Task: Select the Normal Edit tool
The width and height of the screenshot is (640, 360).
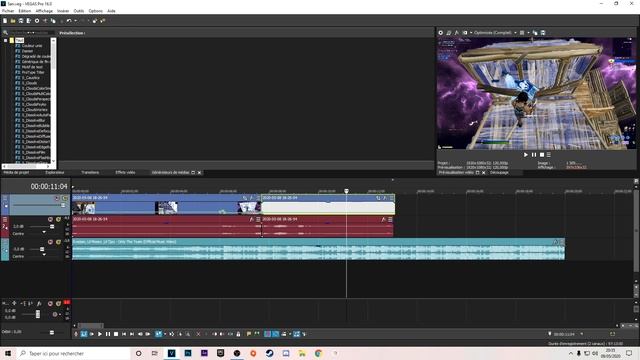Action: (158, 334)
